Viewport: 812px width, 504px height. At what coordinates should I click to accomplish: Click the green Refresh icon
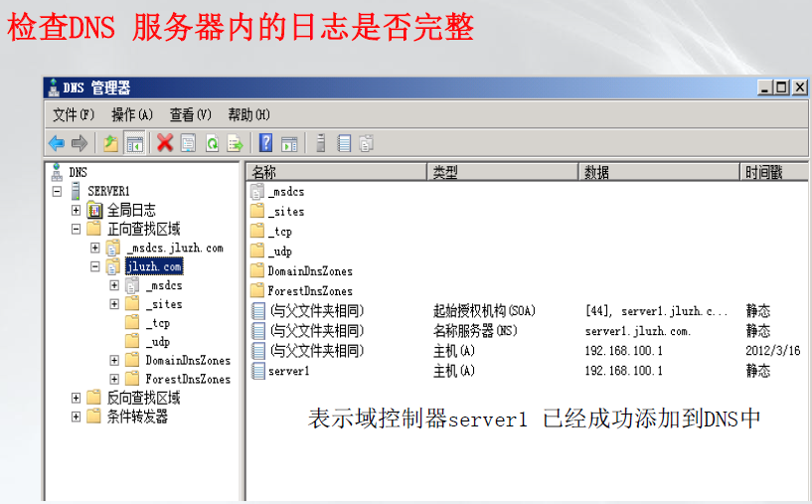click(x=212, y=143)
